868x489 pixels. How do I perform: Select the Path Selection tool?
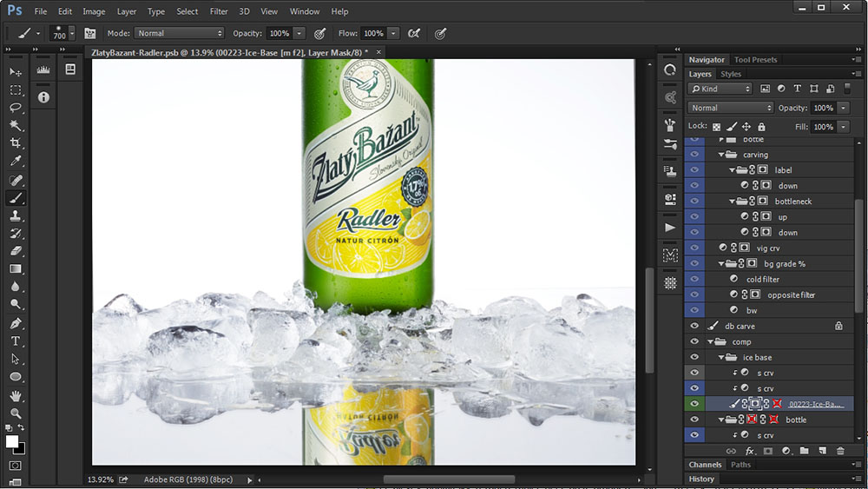pos(16,359)
